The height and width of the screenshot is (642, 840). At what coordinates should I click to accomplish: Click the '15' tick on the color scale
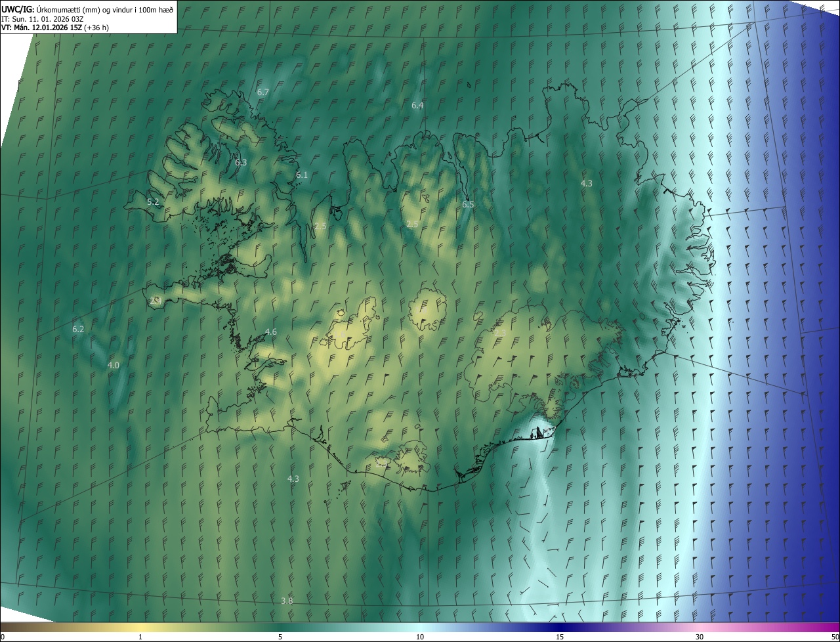click(560, 637)
